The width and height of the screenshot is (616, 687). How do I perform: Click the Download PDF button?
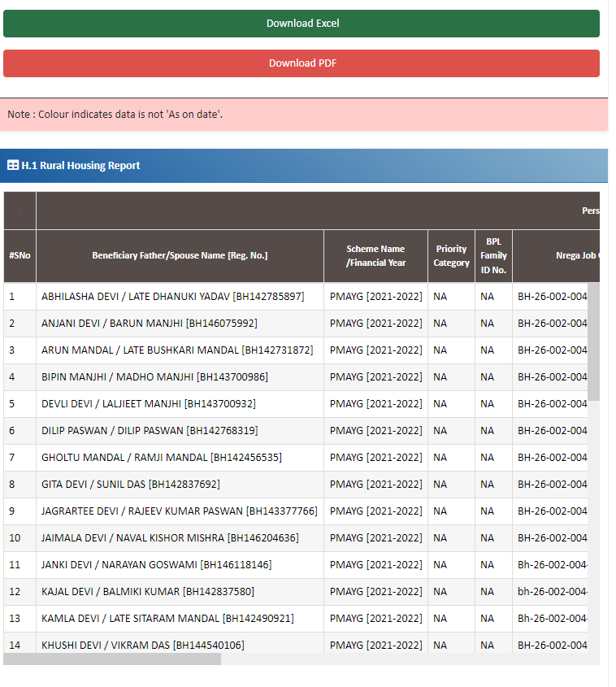click(x=301, y=63)
